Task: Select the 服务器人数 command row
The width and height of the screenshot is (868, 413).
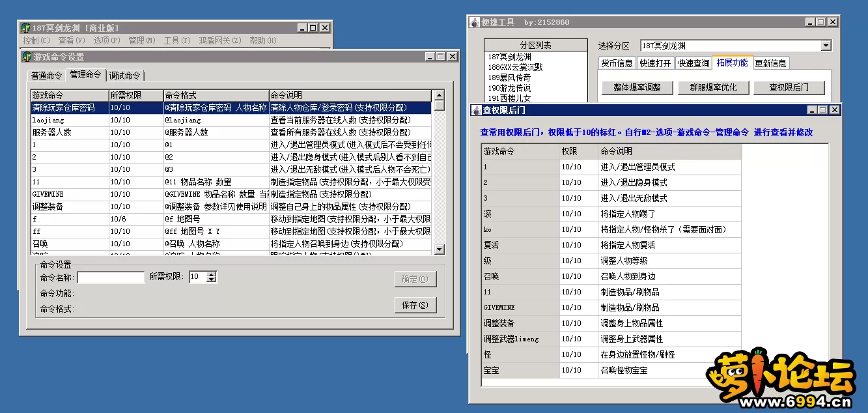Action: (231, 132)
